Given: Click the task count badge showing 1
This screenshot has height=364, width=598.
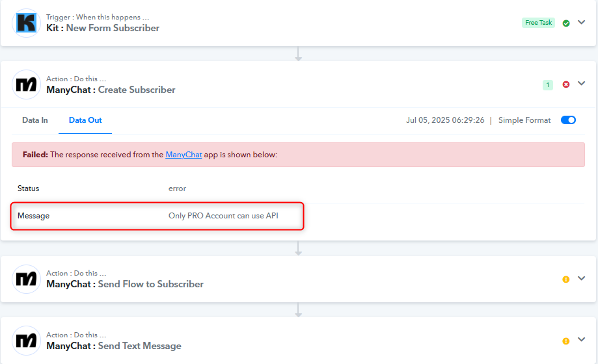Looking at the screenshot, I should pyautogui.click(x=548, y=84).
